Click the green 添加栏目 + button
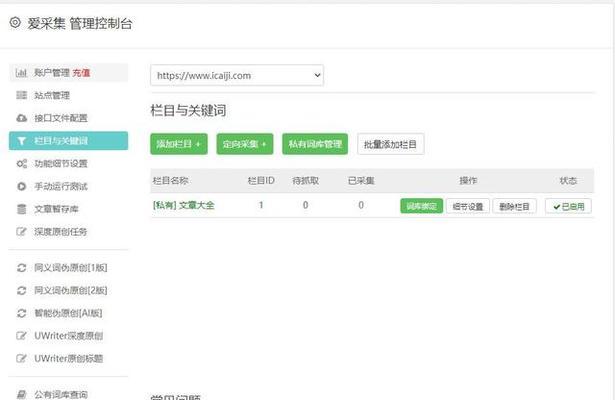Viewport: 615px width, 400px height. coord(179,144)
